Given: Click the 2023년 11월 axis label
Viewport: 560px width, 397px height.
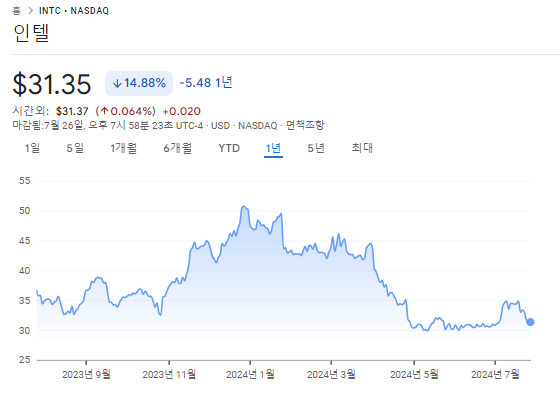Looking at the screenshot, I should (x=169, y=374).
